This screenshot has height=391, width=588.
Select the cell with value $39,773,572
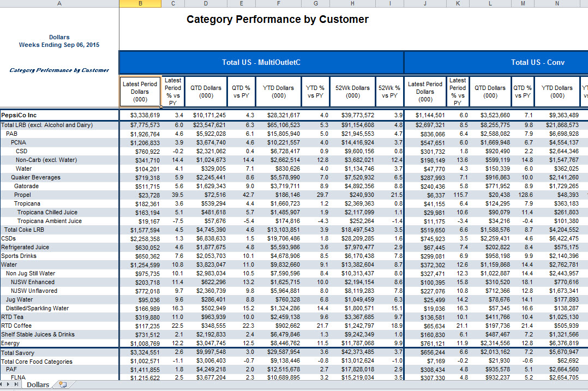(x=352, y=115)
